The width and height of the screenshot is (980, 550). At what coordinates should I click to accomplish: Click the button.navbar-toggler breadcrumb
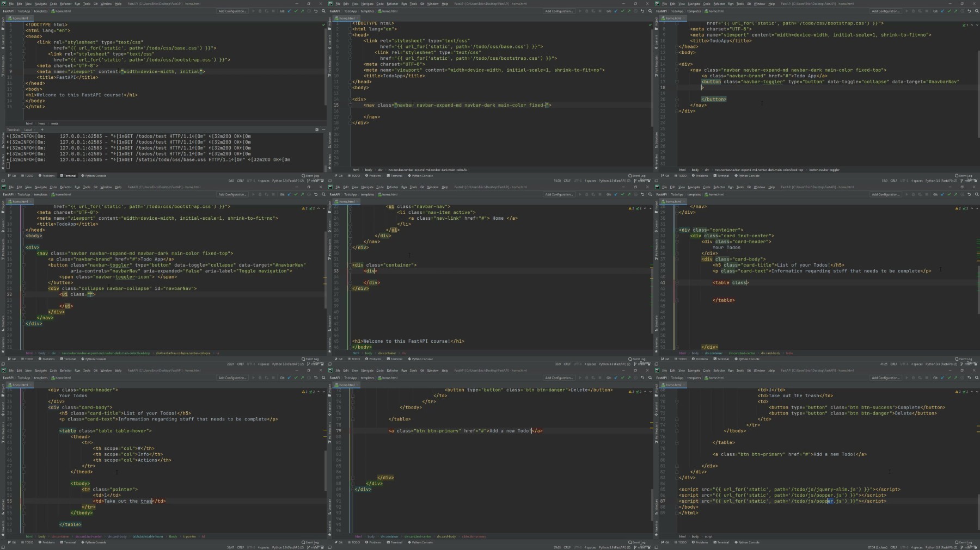824,170
